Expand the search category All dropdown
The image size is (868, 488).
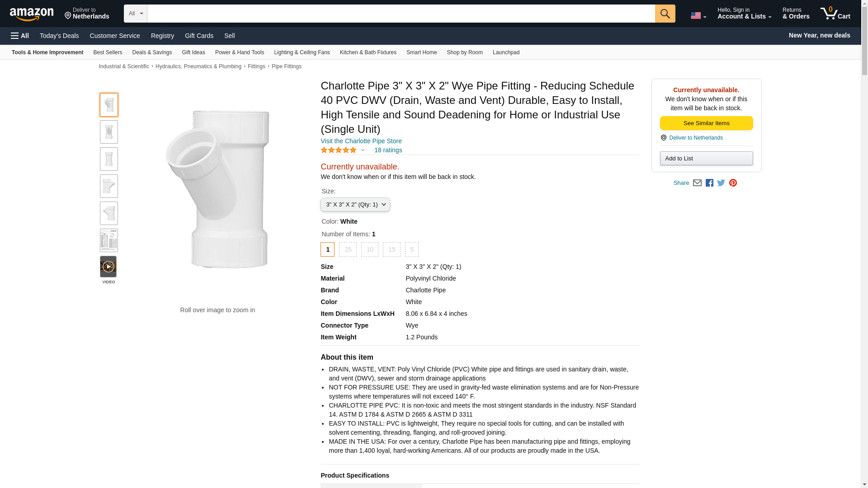135,14
